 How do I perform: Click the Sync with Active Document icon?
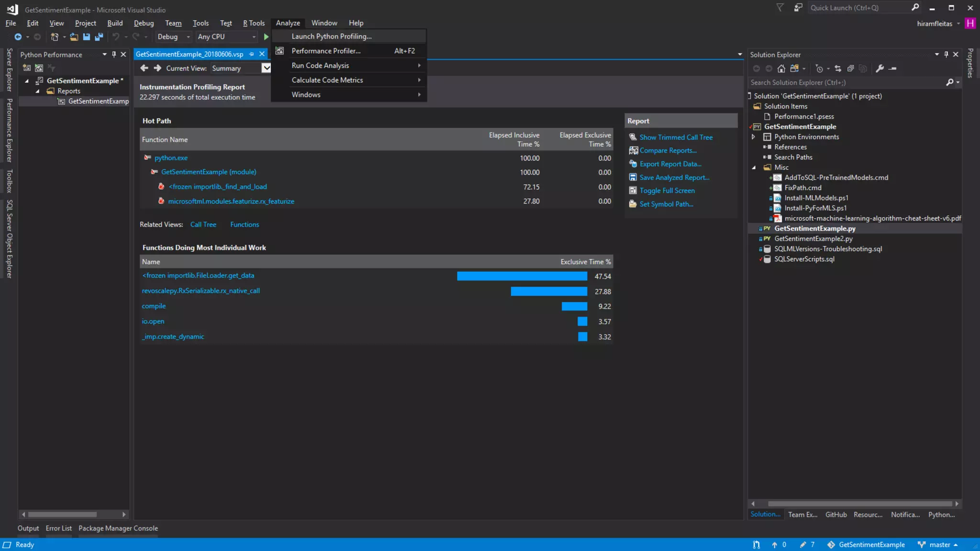[838, 68]
